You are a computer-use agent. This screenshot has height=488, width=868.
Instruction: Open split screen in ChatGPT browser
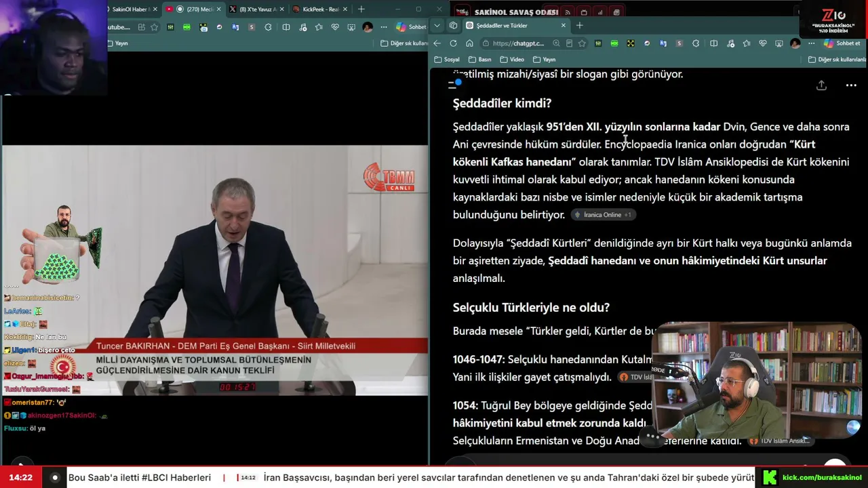[713, 43]
